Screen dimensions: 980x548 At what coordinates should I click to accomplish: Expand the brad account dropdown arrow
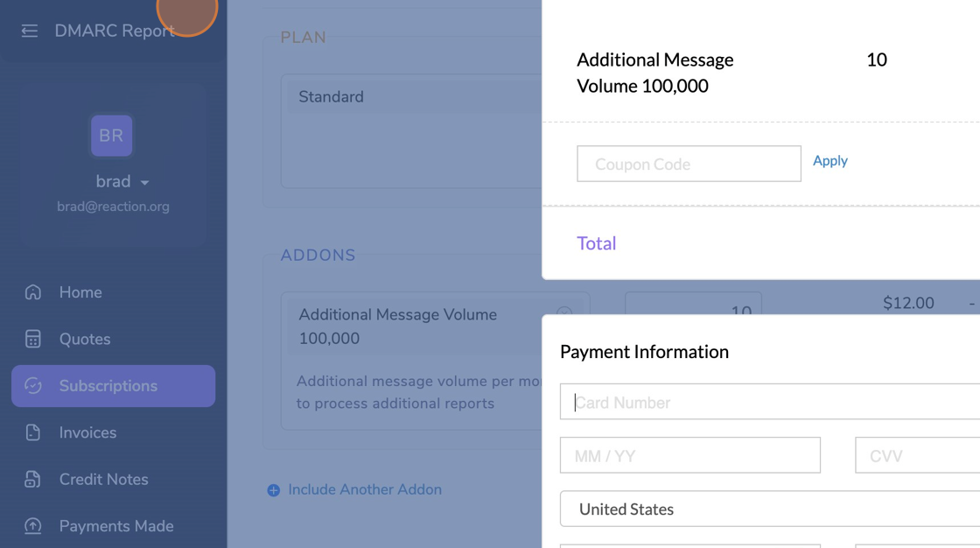(144, 183)
